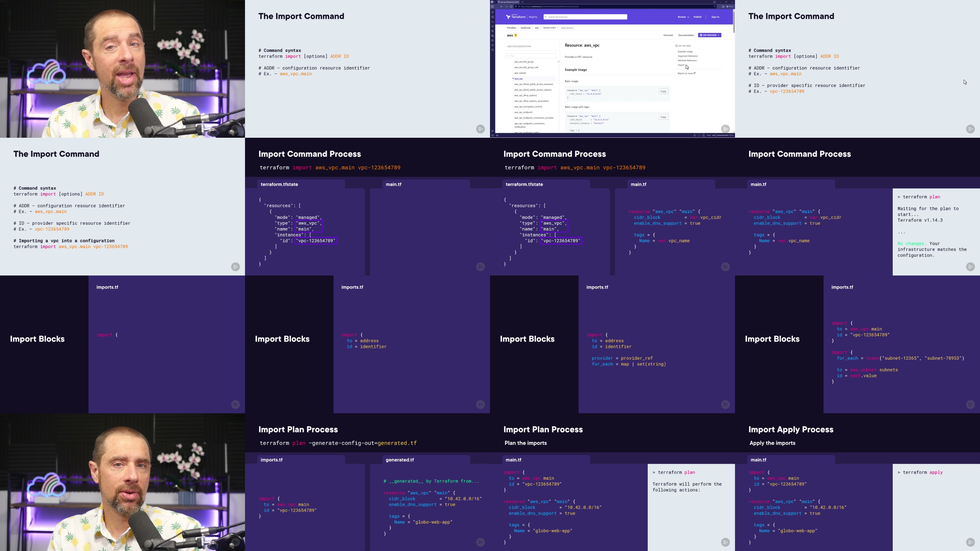Go to the Providers breadcrumb
Image resolution: width=980 pixels, height=551 pixels.
point(512,28)
